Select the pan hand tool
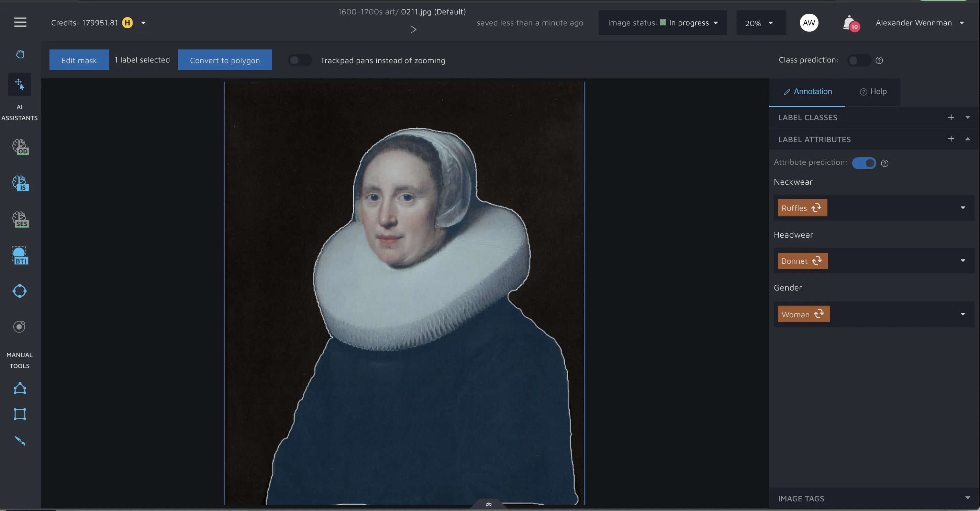The height and width of the screenshot is (511, 980). (x=20, y=54)
